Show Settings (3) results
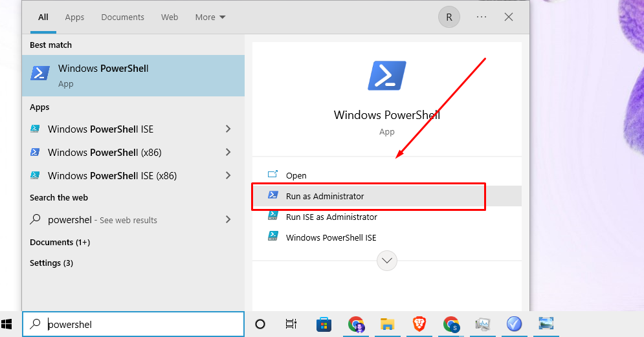 pyautogui.click(x=51, y=263)
